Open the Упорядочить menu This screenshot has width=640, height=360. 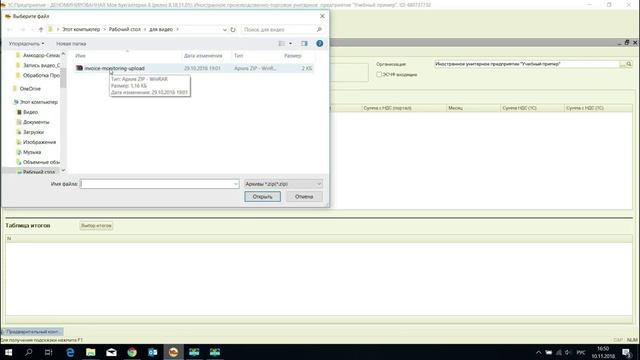(27, 43)
